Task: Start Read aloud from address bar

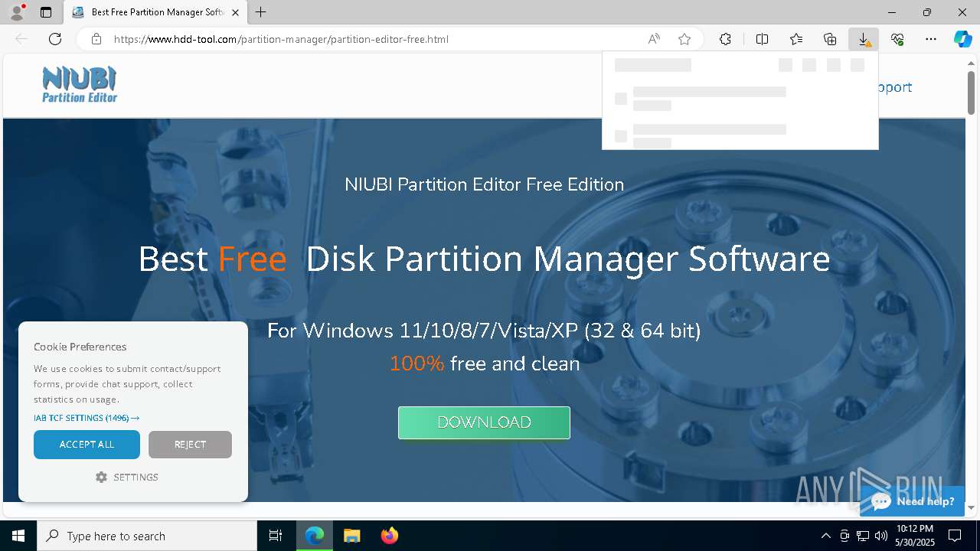Action: coord(654,39)
